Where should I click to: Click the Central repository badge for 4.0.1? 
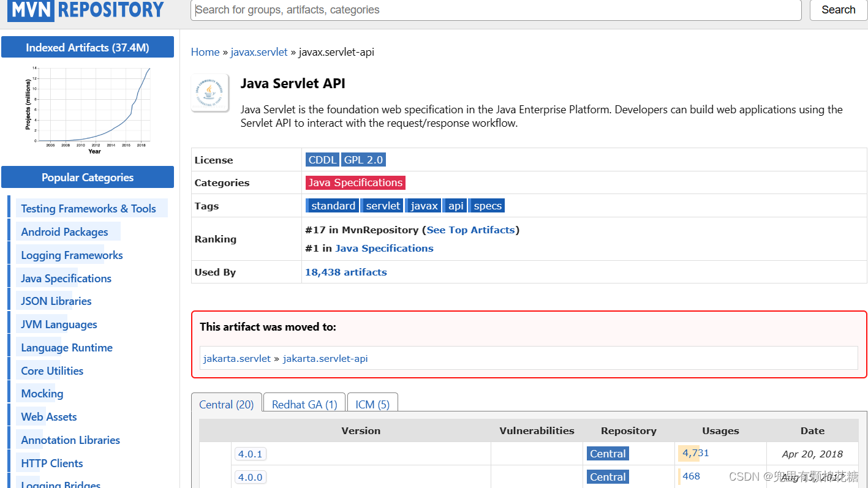pos(608,454)
